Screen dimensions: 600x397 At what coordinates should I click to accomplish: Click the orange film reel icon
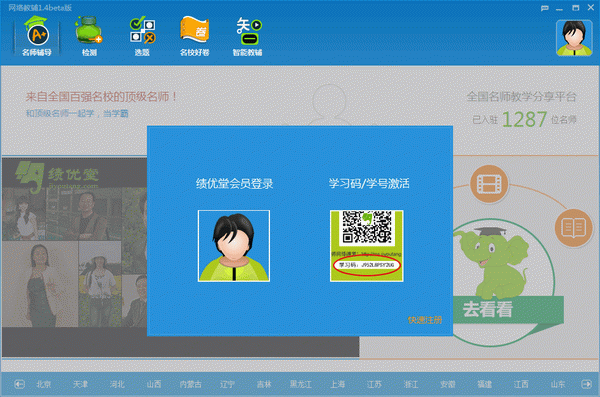click(489, 184)
